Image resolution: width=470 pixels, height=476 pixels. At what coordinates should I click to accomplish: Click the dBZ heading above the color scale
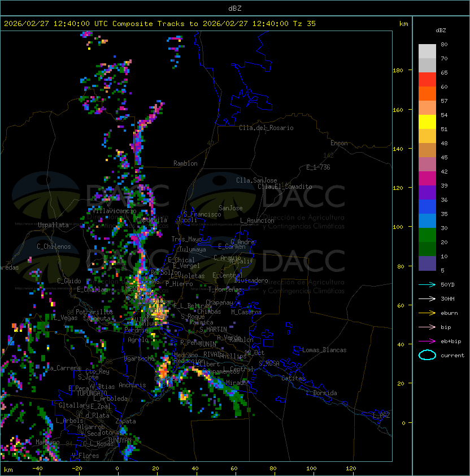441,31
